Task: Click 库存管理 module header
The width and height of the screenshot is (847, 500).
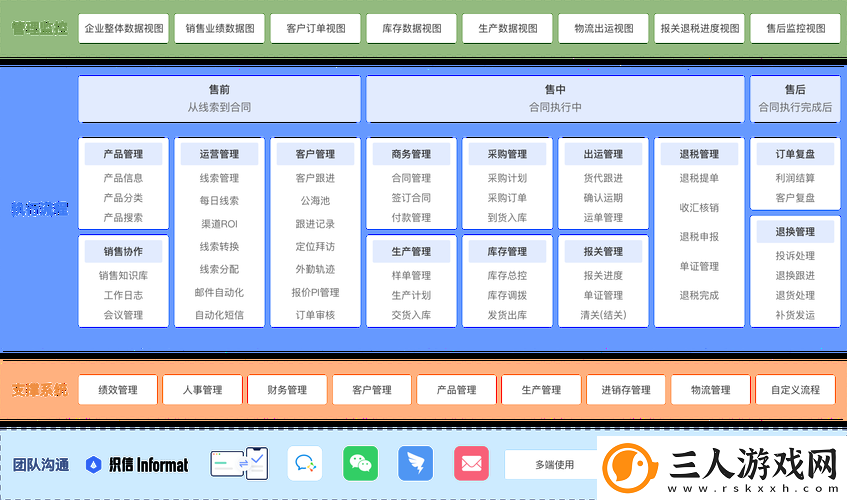Action: click(507, 252)
